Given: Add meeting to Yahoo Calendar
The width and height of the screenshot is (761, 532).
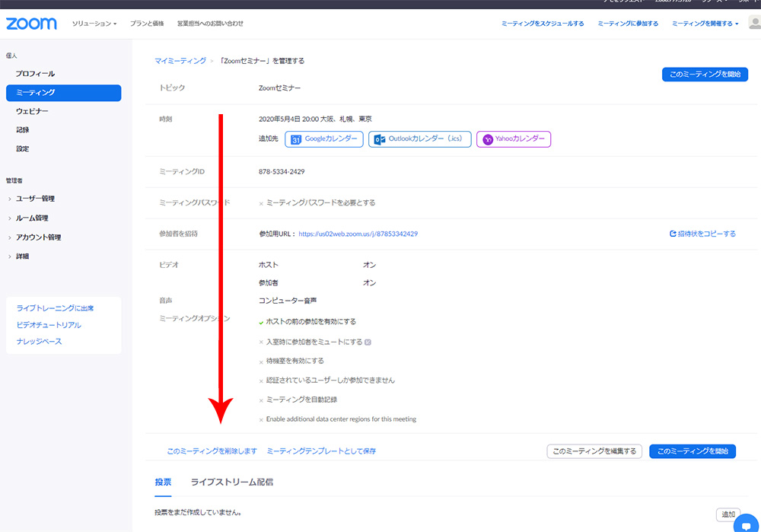Looking at the screenshot, I should 513,139.
